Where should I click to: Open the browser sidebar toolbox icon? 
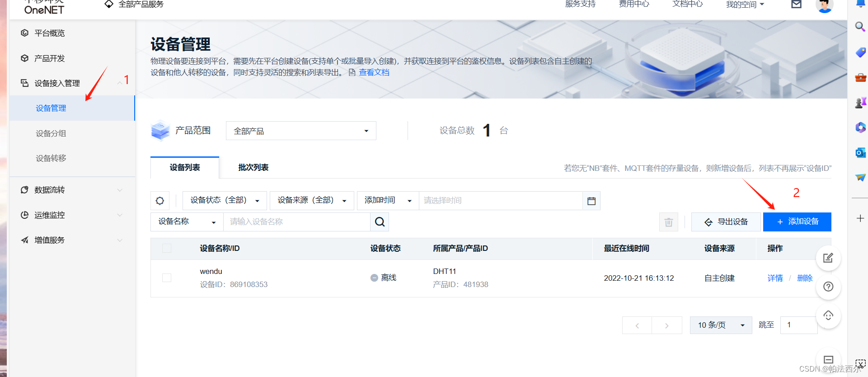tap(860, 78)
